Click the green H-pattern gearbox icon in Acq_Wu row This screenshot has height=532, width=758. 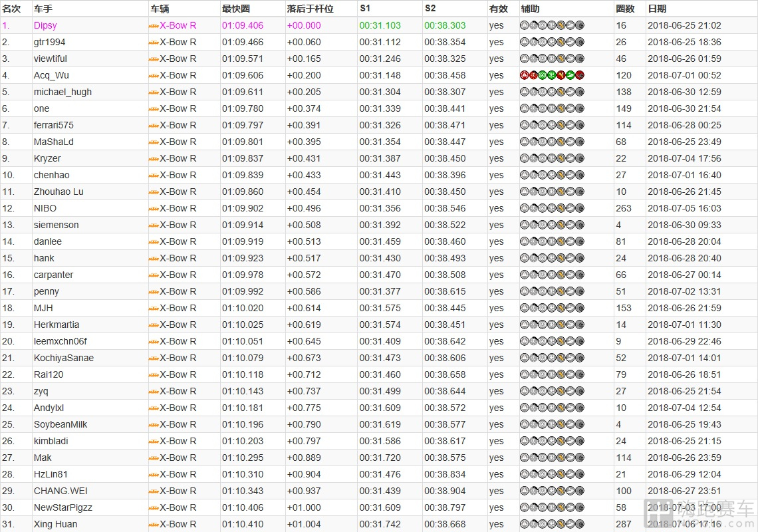point(552,75)
